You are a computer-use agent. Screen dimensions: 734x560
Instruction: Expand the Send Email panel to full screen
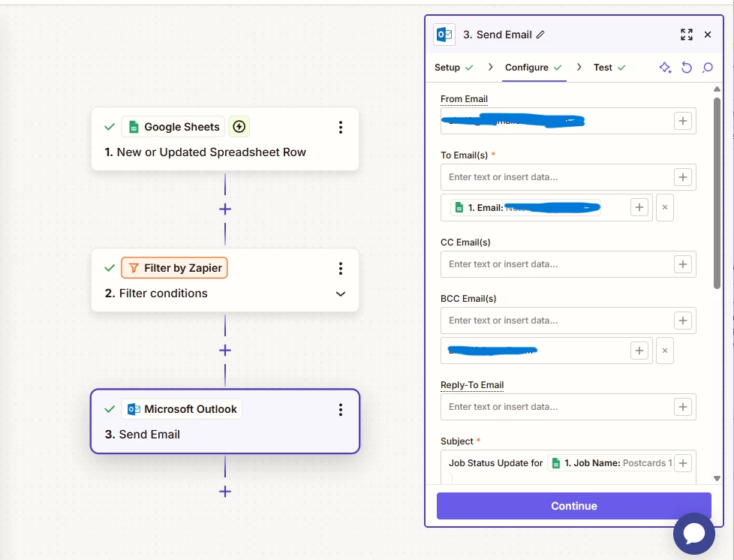coord(686,35)
